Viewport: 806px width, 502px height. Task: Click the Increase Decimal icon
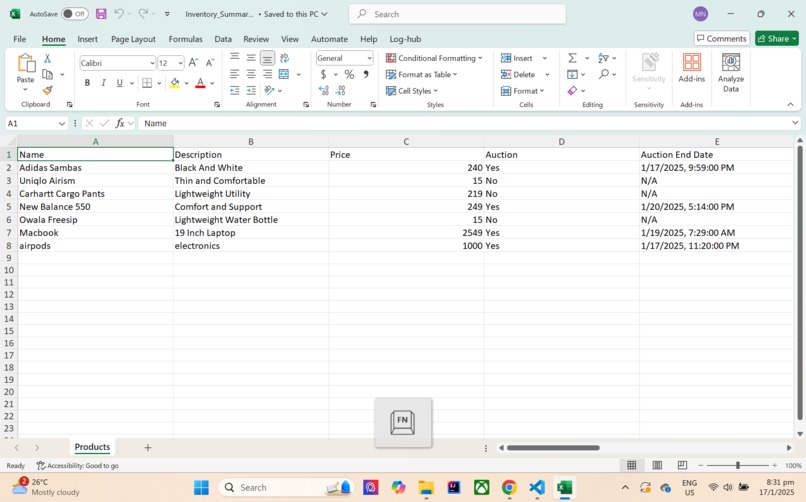323,91
